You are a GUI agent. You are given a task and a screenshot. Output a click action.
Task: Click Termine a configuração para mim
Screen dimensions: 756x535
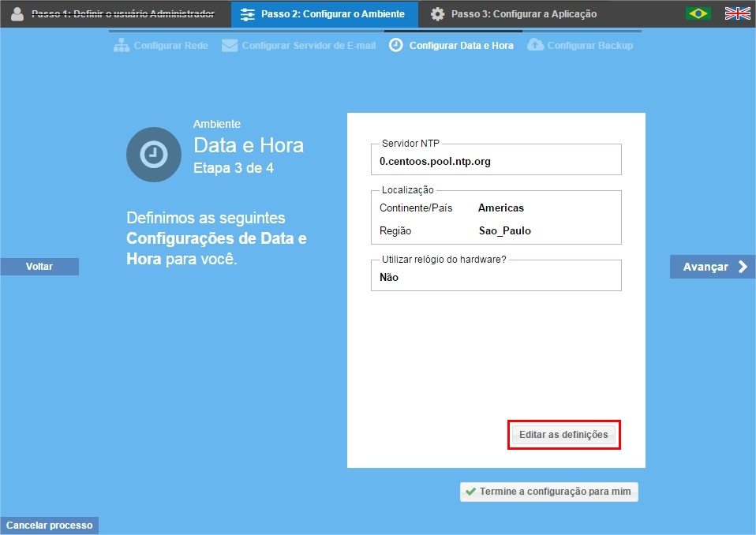[x=549, y=492]
